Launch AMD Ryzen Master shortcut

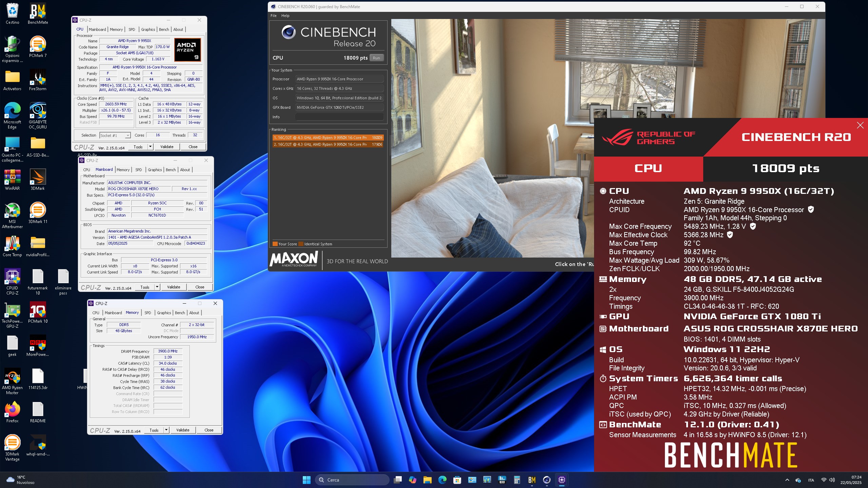point(12,381)
